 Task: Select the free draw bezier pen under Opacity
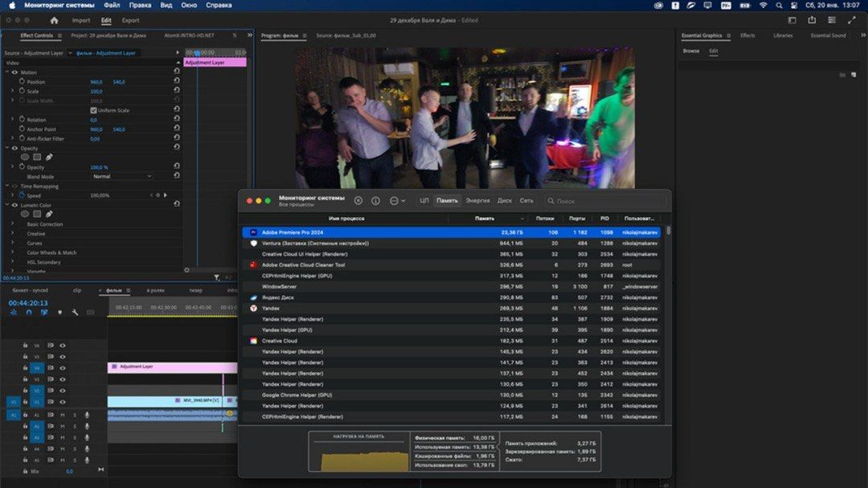click(49, 157)
